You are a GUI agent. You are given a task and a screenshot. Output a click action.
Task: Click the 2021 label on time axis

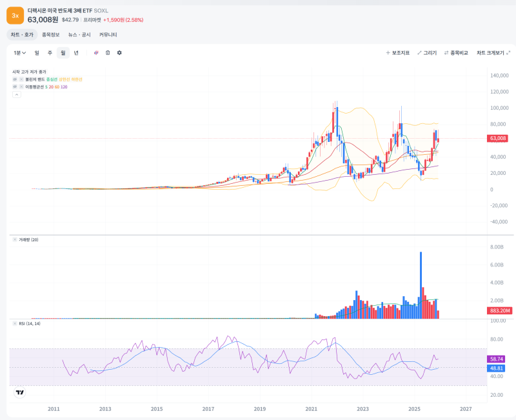[312, 409]
